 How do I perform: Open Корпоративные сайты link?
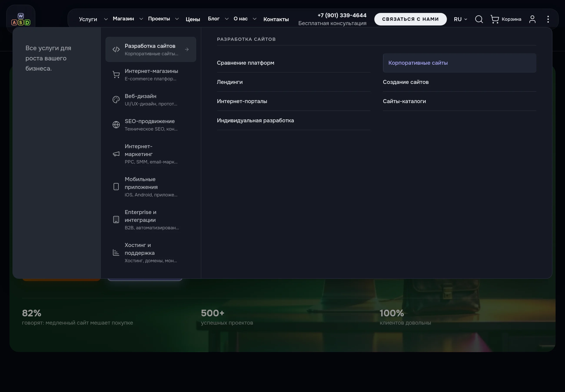coord(460,63)
